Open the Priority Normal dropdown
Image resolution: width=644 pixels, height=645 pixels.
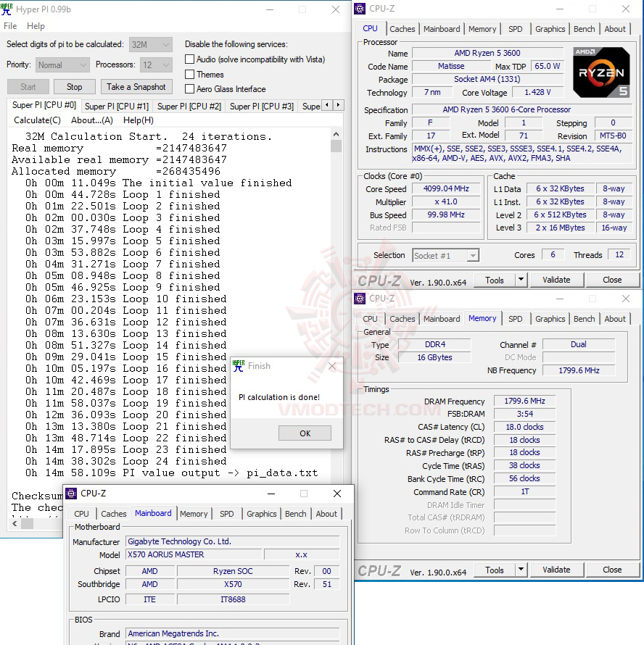point(62,65)
